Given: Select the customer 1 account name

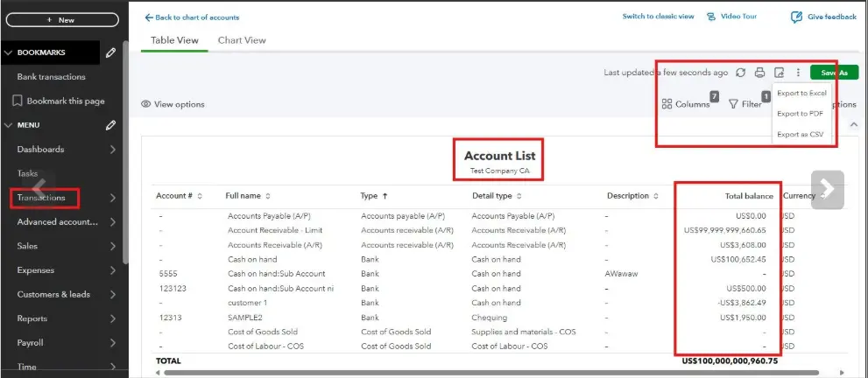Looking at the screenshot, I should (x=248, y=303).
